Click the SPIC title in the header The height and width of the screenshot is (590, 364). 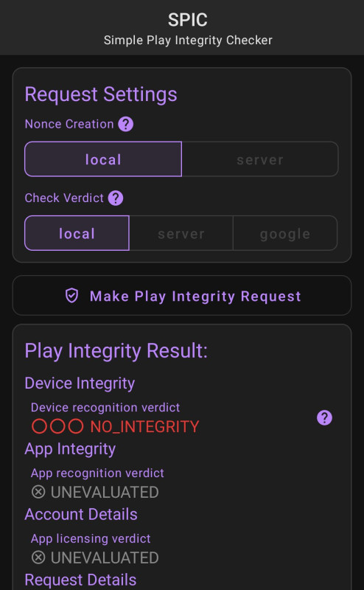tap(188, 20)
